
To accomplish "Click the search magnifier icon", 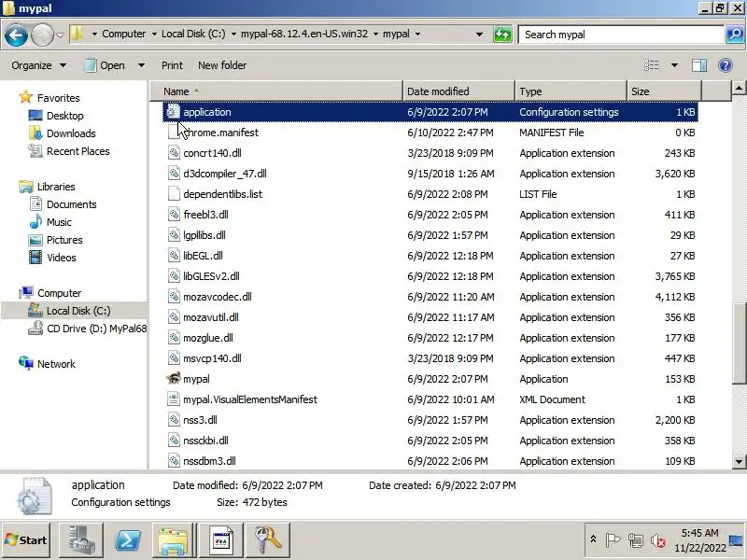I will [735, 35].
